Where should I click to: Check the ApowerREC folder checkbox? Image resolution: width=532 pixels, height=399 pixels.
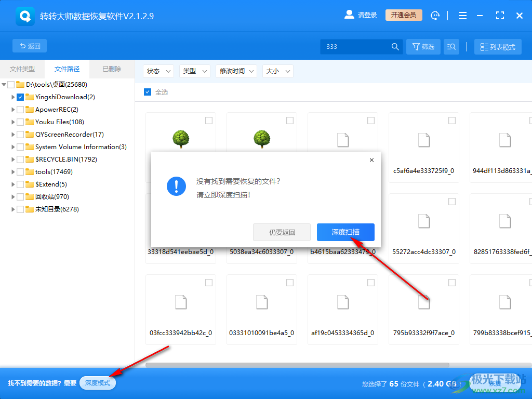click(x=20, y=110)
